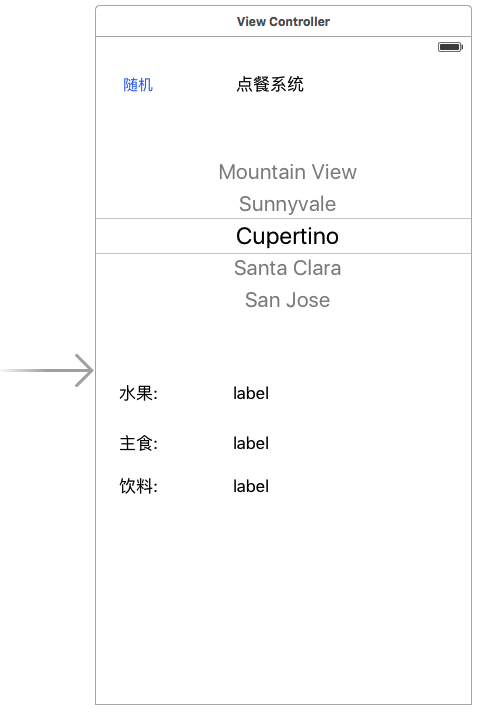Select the 水果: label
This screenshot has width=498, height=726.
tap(138, 394)
